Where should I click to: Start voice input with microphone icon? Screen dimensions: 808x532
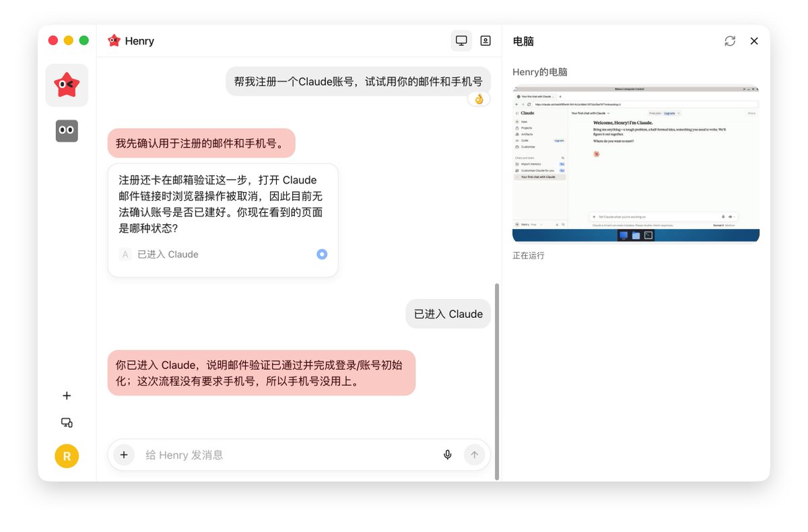(x=447, y=455)
